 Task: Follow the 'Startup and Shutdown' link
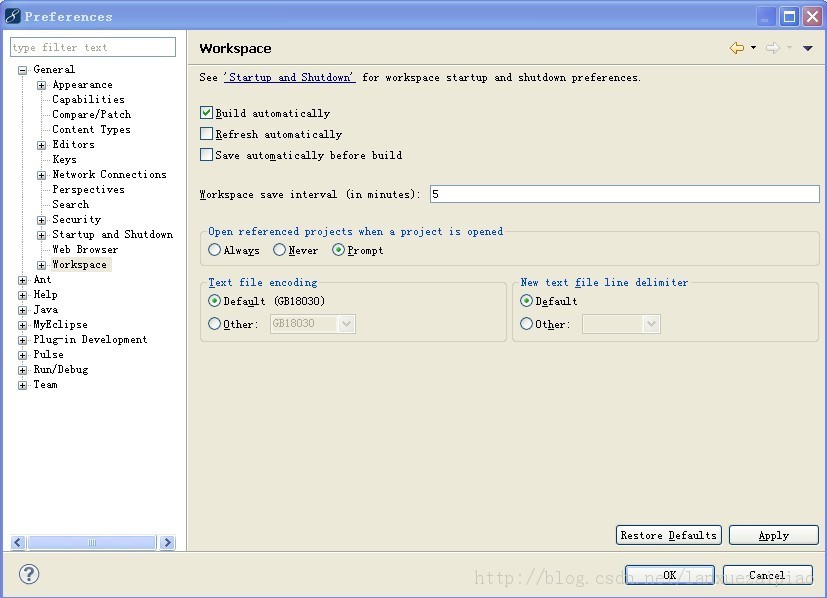point(290,78)
